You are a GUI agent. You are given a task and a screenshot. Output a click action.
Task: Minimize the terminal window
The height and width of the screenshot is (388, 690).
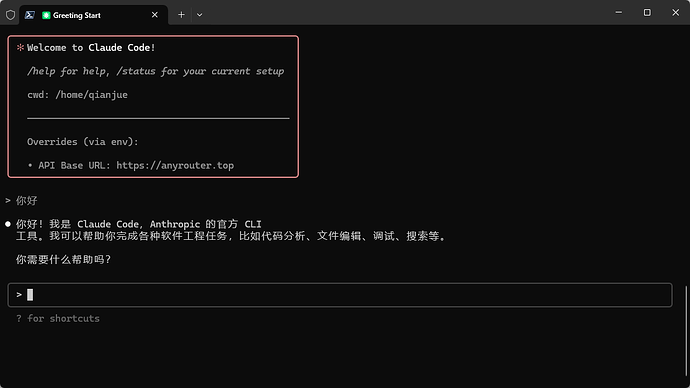point(619,13)
